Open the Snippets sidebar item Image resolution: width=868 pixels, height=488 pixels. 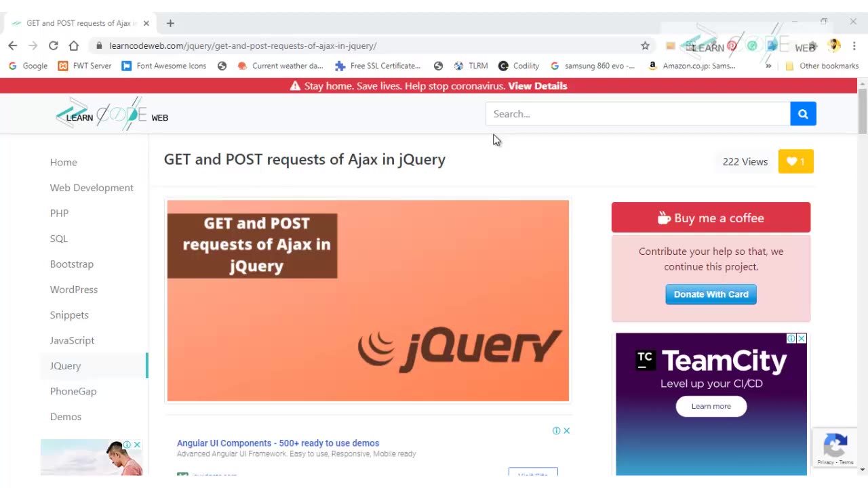tap(69, 314)
